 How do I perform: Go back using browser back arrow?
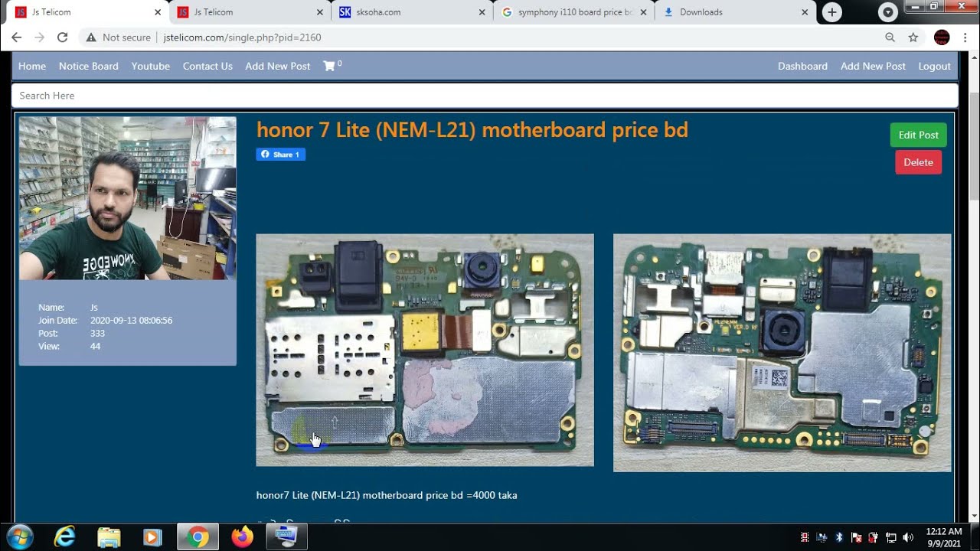point(16,37)
